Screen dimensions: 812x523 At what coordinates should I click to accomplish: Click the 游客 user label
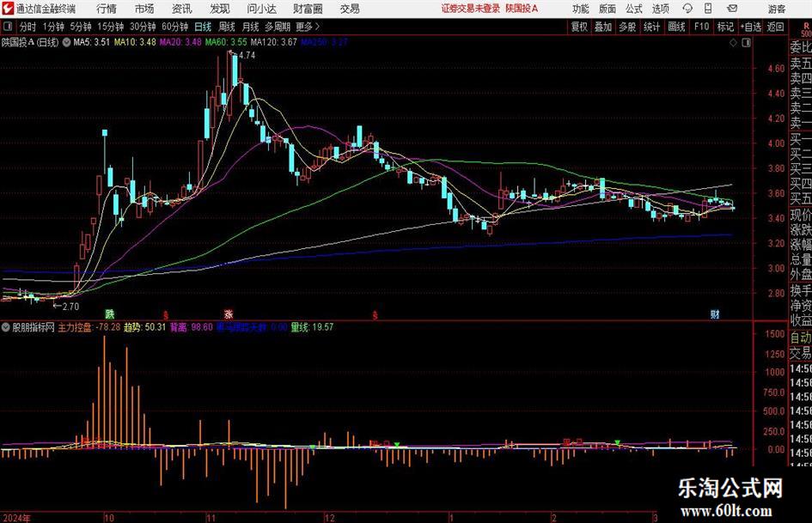coord(777,9)
